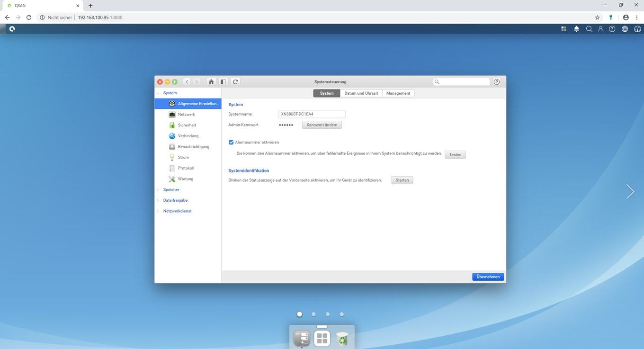The width and height of the screenshot is (644, 349).
Task: Click the Übernehmen button
Action: [488, 277]
